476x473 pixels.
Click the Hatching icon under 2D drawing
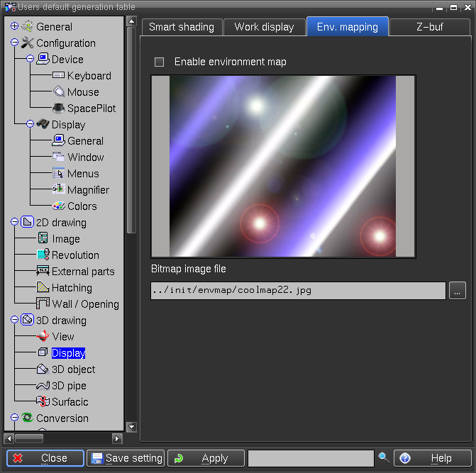(43, 288)
